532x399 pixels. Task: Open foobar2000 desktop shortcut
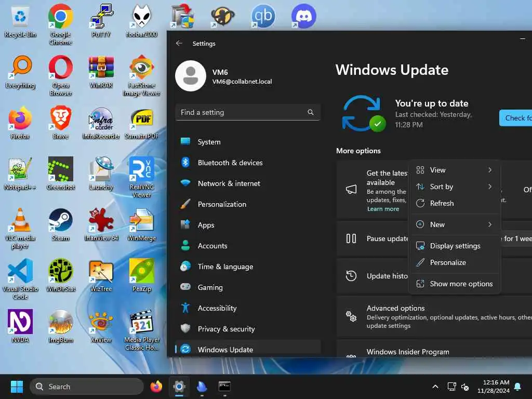[141, 21]
